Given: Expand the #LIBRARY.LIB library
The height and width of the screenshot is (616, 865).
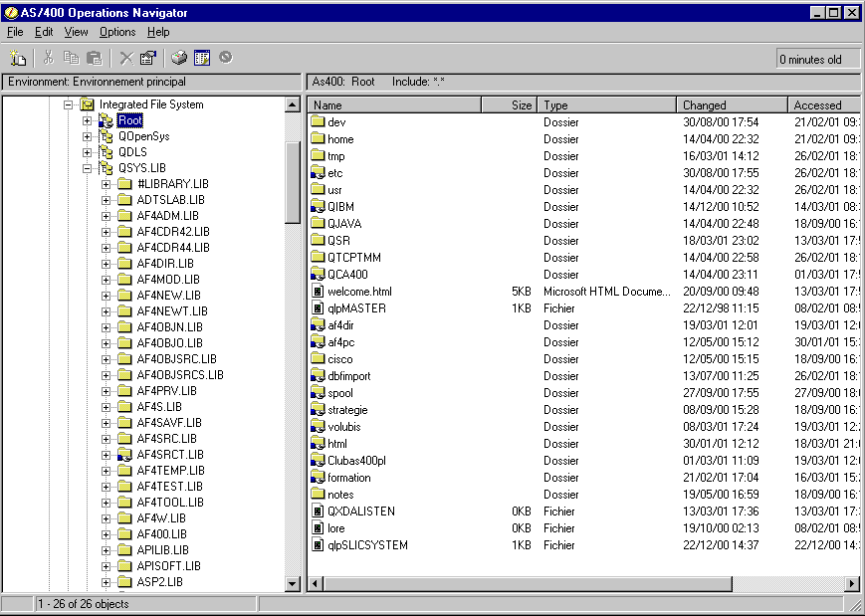Looking at the screenshot, I should pyautogui.click(x=106, y=184).
